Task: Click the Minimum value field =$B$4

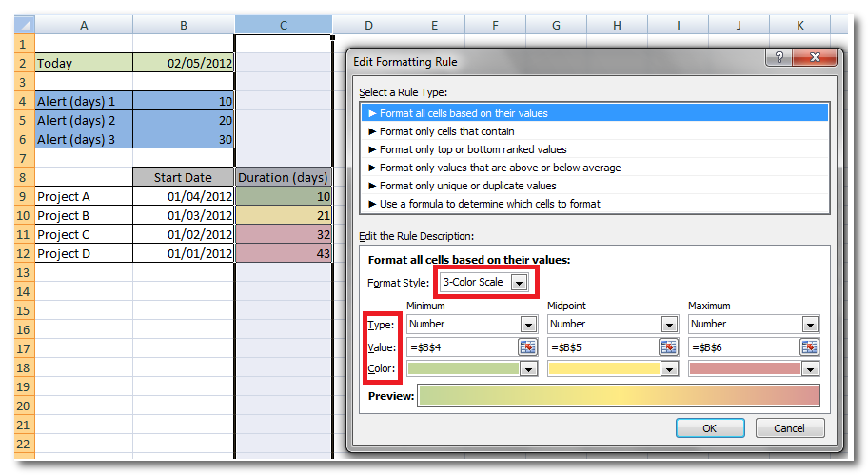Action: (462, 347)
